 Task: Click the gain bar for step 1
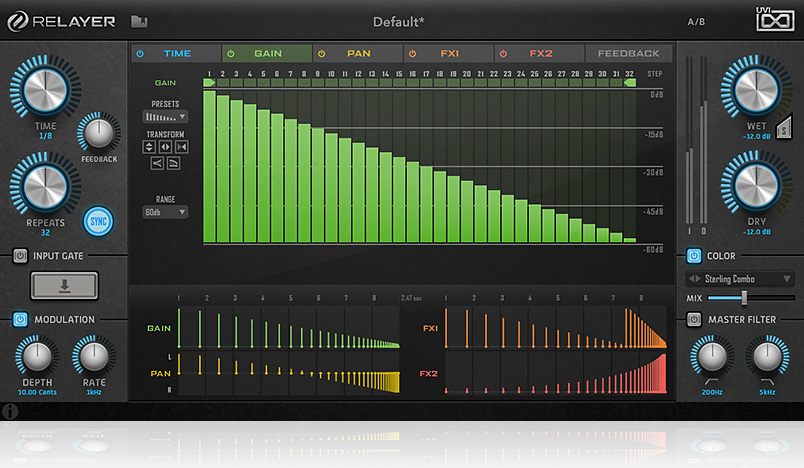coord(209,166)
